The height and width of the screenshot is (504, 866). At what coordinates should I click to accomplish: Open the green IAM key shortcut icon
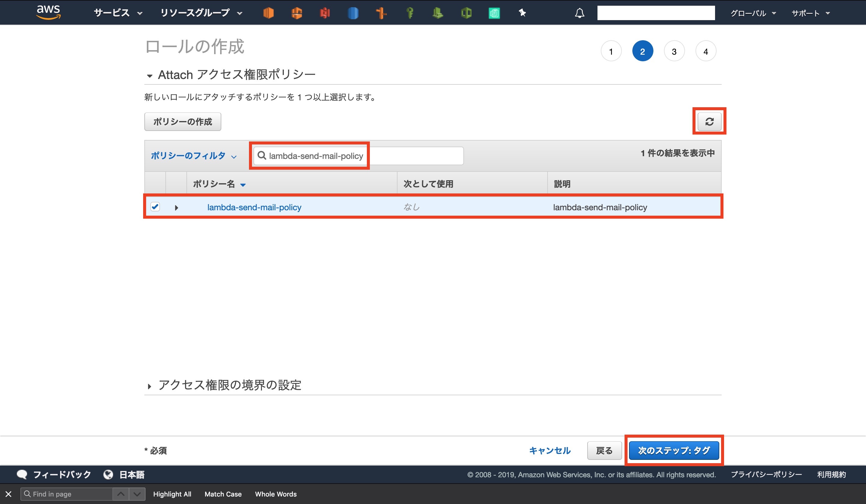point(410,13)
